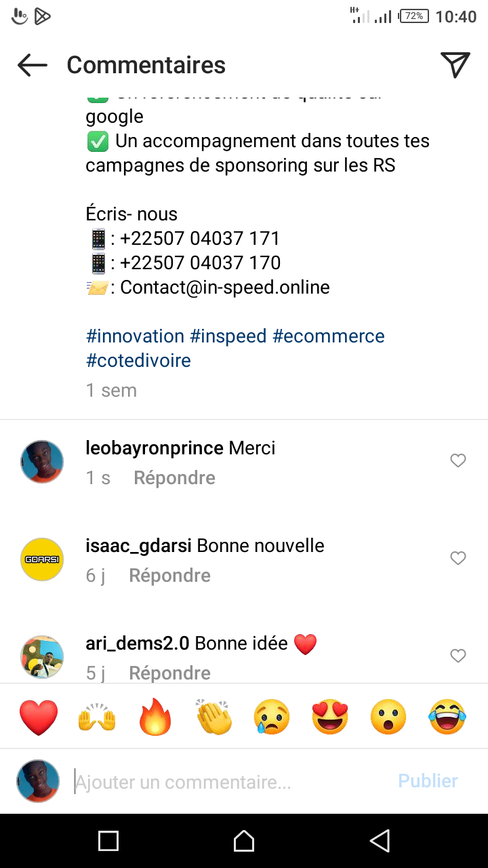Insert laughing tears emoji
This screenshot has width=488, height=868.
(447, 717)
